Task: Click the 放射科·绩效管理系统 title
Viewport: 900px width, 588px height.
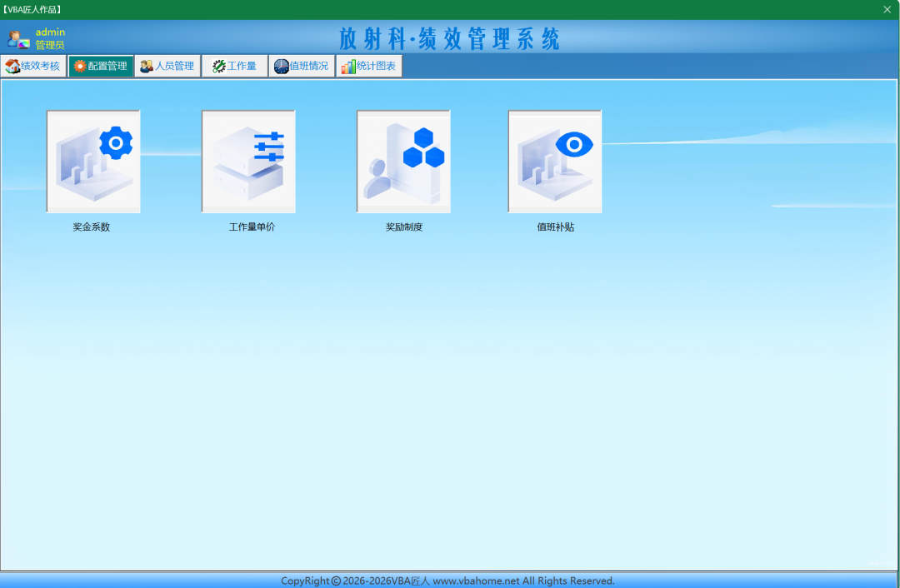Action: coord(449,39)
